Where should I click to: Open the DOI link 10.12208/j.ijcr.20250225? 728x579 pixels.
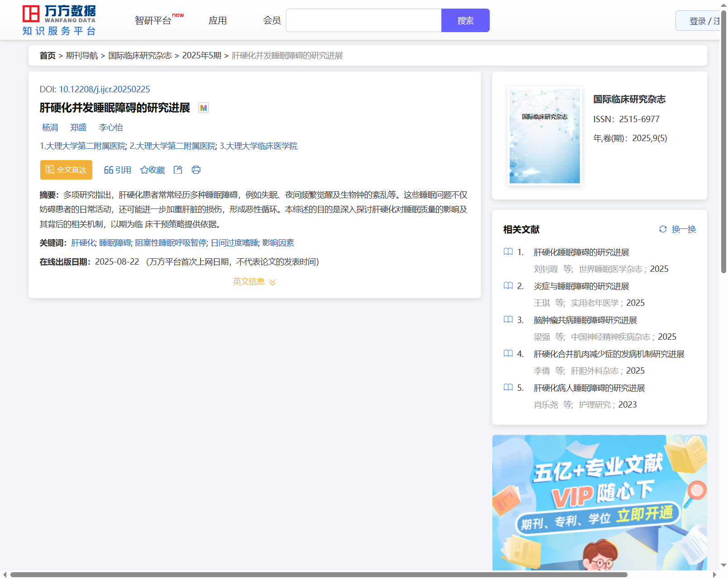[104, 89]
